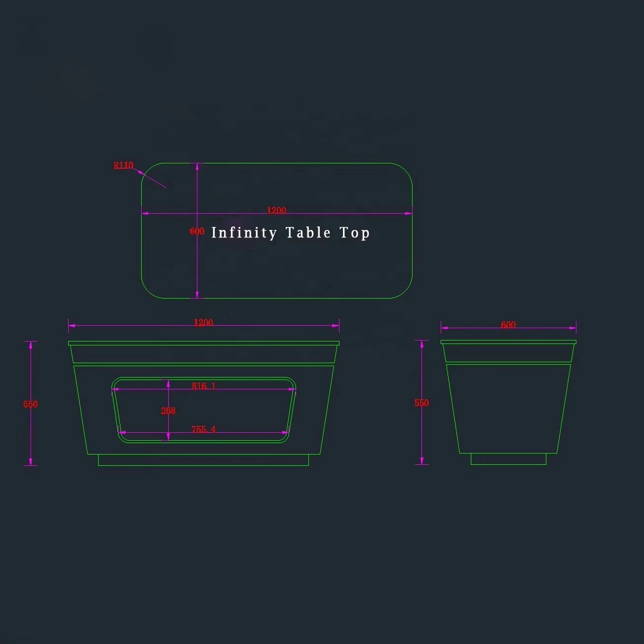
Task: Select the 755.4 opening bottom width dimension
Action: (203, 429)
